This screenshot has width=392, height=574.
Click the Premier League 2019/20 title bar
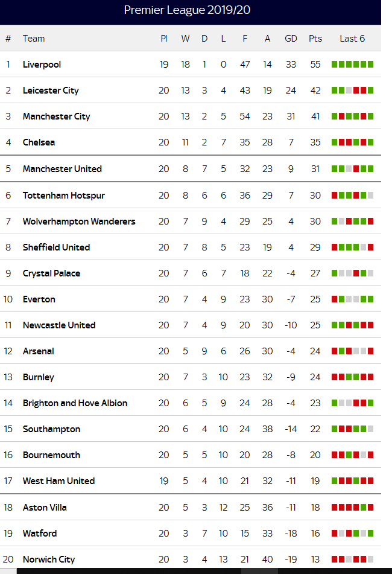[x=191, y=10]
